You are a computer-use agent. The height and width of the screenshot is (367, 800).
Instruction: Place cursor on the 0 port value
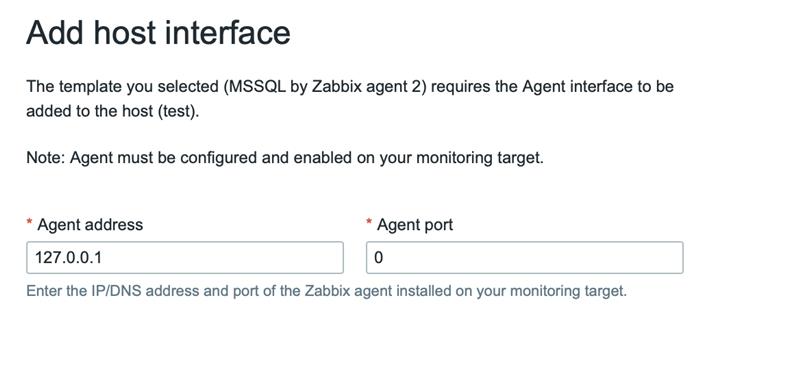click(379, 258)
